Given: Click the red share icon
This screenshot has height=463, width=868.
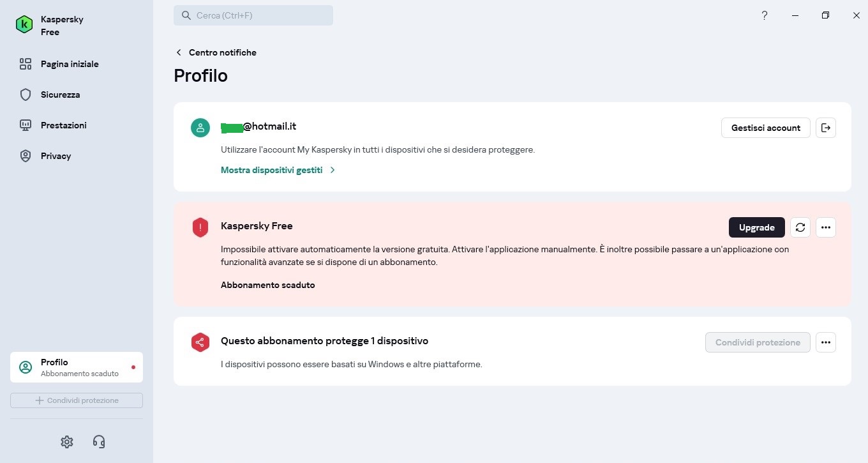Looking at the screenshot, I should point(200,342).
